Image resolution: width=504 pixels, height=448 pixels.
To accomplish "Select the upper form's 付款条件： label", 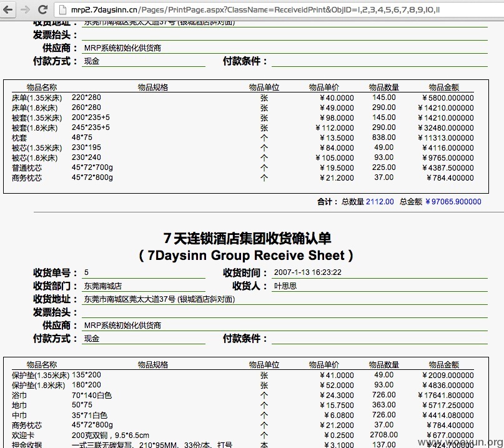I will (245, 61).
